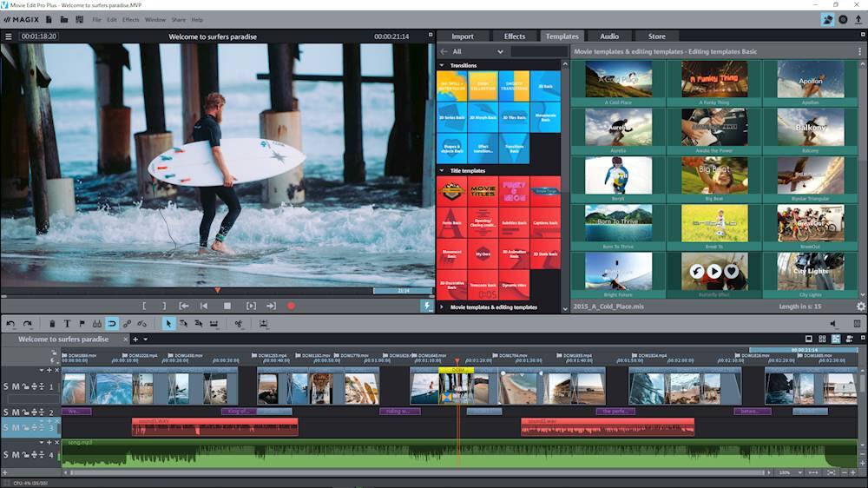Image resolution: width=868 pixels, height=488 pixels.
Task: Mute track 4 with the M button
Action: coord(16,455)
